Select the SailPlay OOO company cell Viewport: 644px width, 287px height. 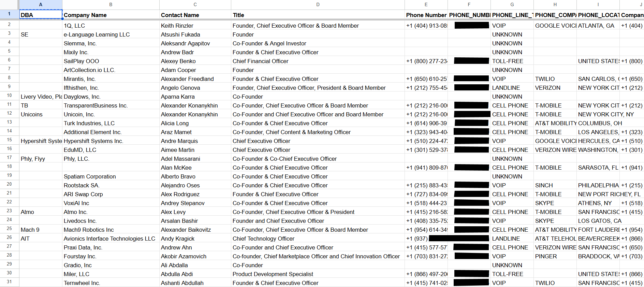click(111, 61)
